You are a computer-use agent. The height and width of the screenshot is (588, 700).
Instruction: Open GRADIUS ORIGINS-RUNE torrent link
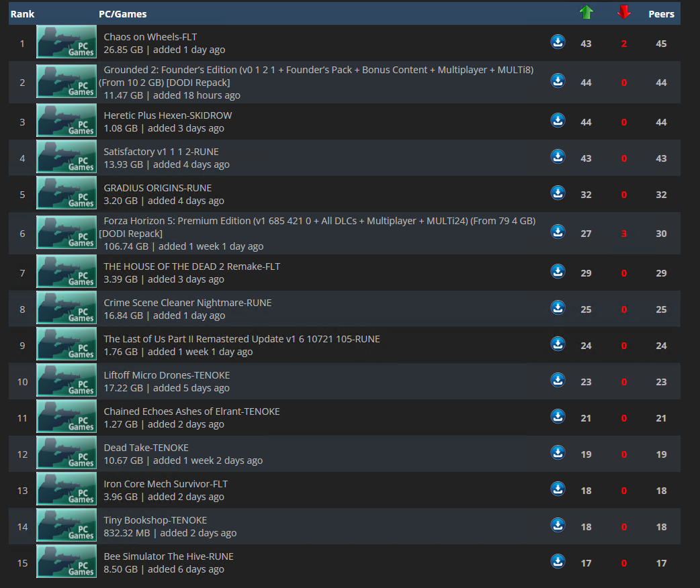(158, 188)
